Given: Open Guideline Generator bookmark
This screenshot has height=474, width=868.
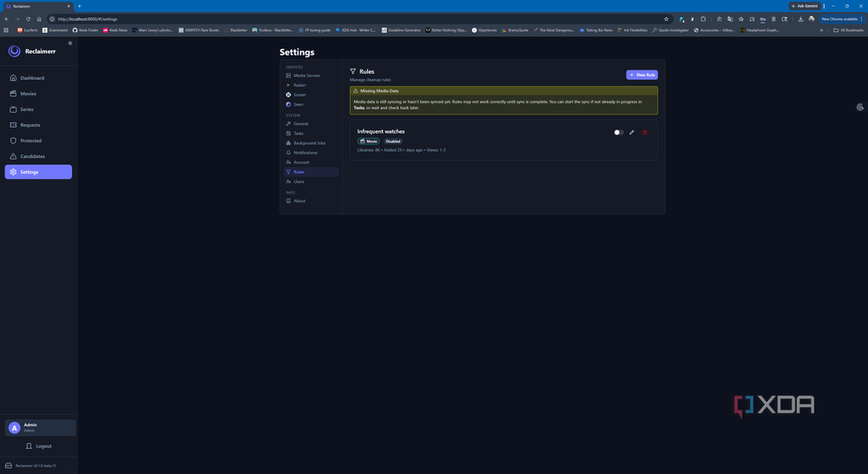Looking at the screenshot, I should 401,30.
